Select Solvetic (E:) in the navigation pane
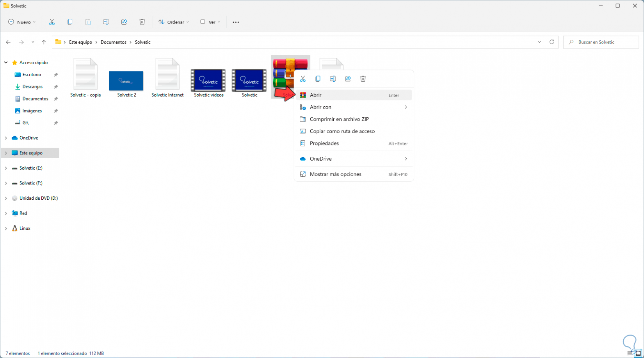Image resolution: width=644 pixels, height=358 pixels. [31, 168]
